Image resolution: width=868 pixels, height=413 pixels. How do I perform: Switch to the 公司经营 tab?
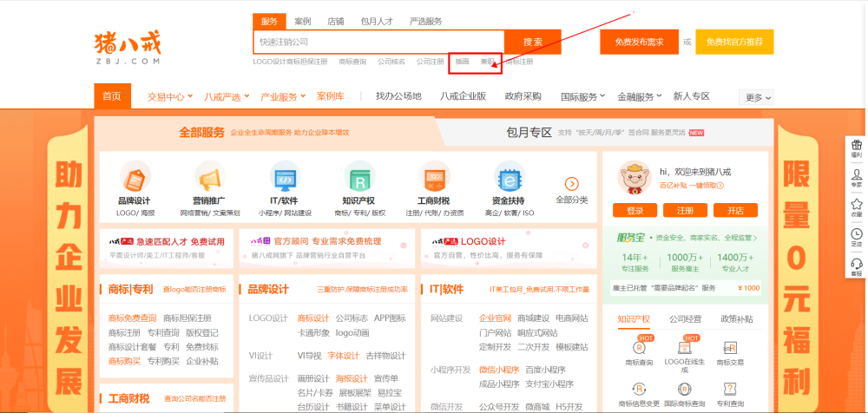coord(686,319)
